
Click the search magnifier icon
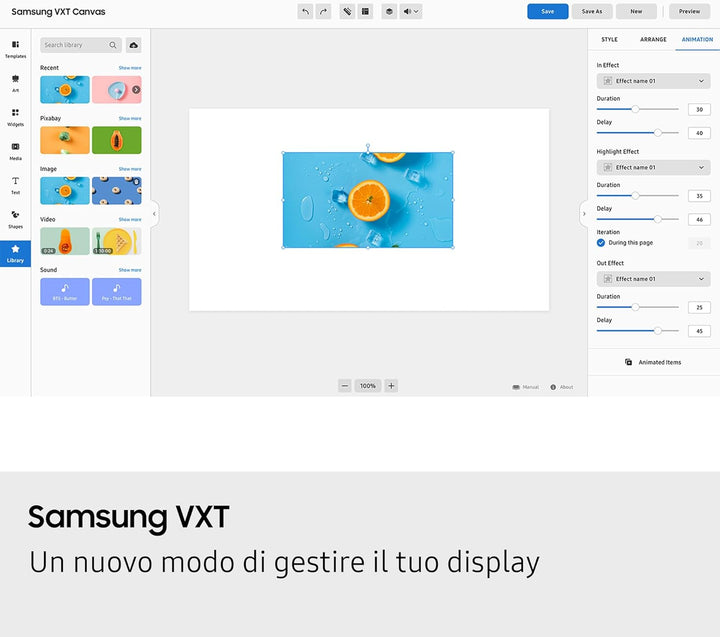113,45
